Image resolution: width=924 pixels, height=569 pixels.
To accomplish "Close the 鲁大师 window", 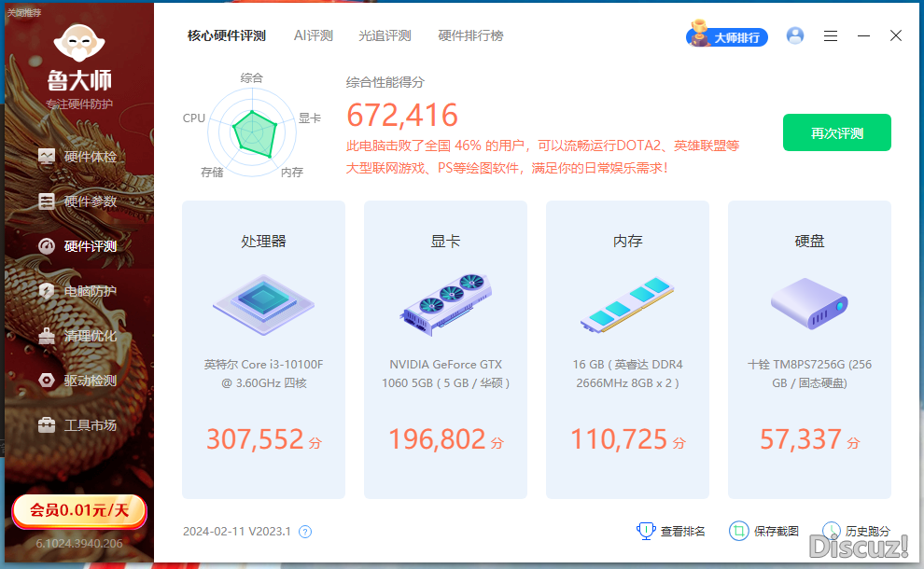I will (896, 36).
